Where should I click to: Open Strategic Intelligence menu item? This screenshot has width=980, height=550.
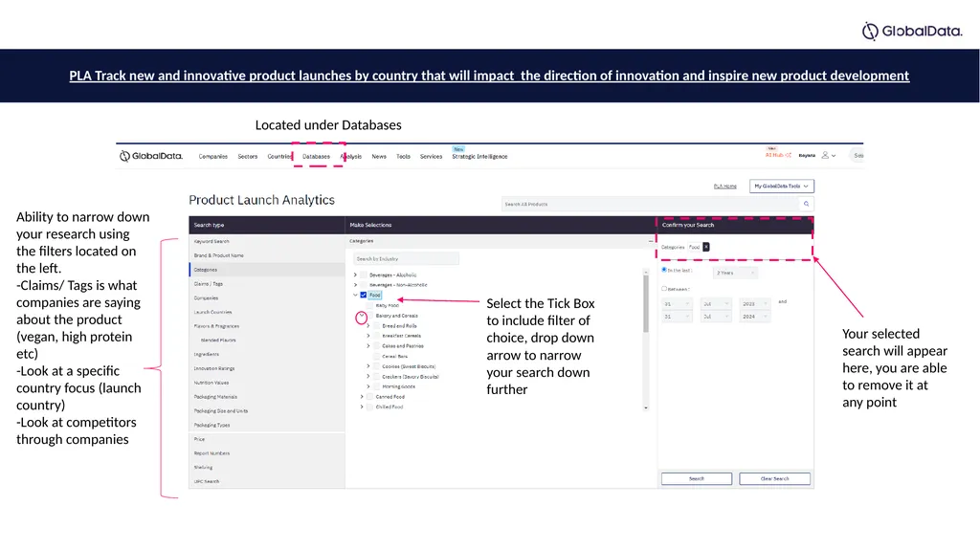coord(479,156)
